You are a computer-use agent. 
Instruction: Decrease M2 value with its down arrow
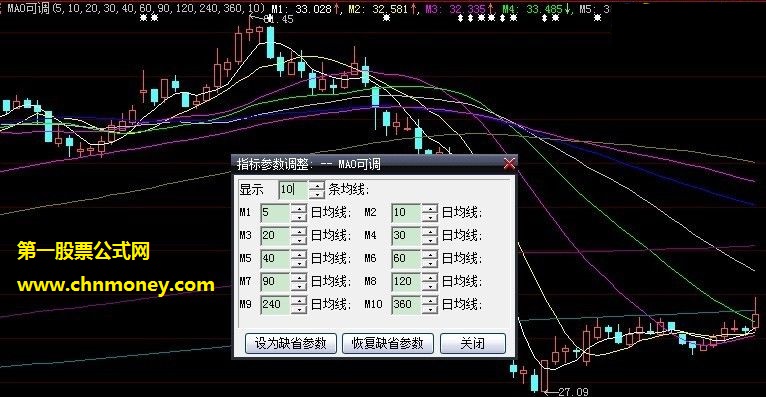[430, 217]
